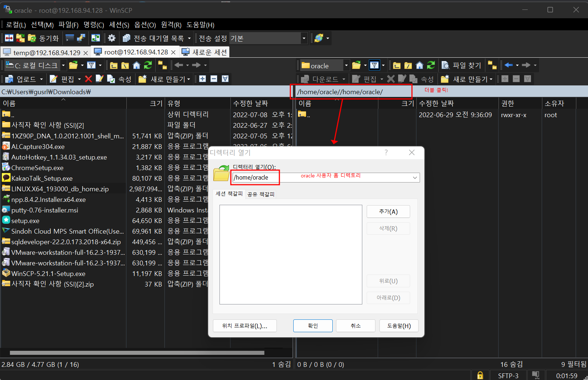Go to local home directory icon
588x380 pixels.
(137, 65)
